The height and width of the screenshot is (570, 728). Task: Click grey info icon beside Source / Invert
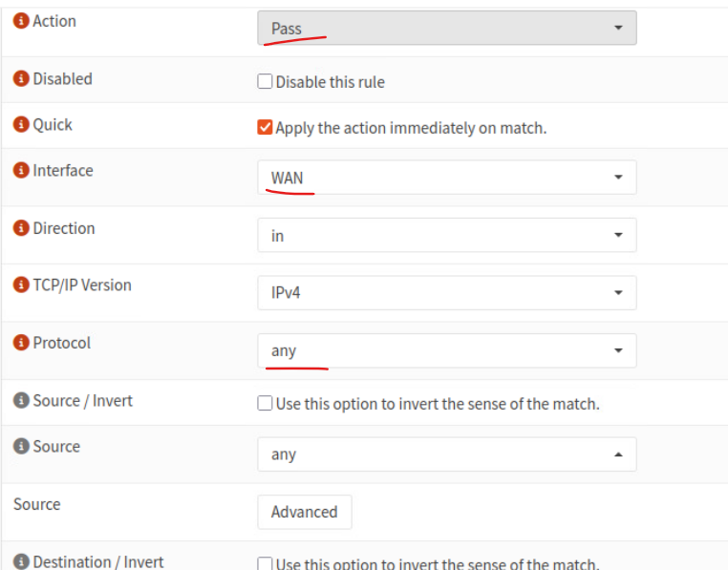[21, 400]
